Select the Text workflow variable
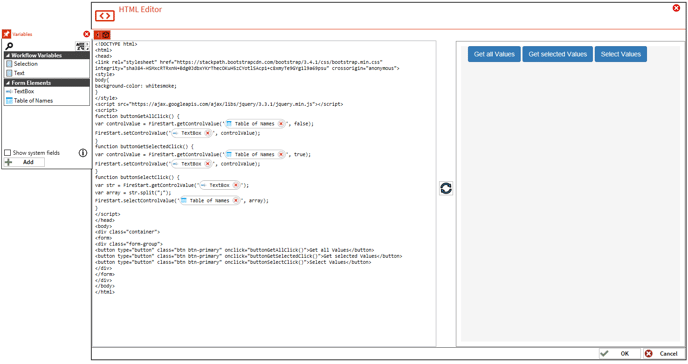This screenshot has width=688, height=364. click(47, 73)
